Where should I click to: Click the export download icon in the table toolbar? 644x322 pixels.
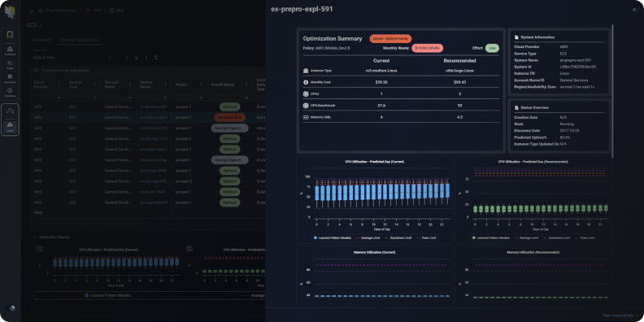click(x=136, y=58)
